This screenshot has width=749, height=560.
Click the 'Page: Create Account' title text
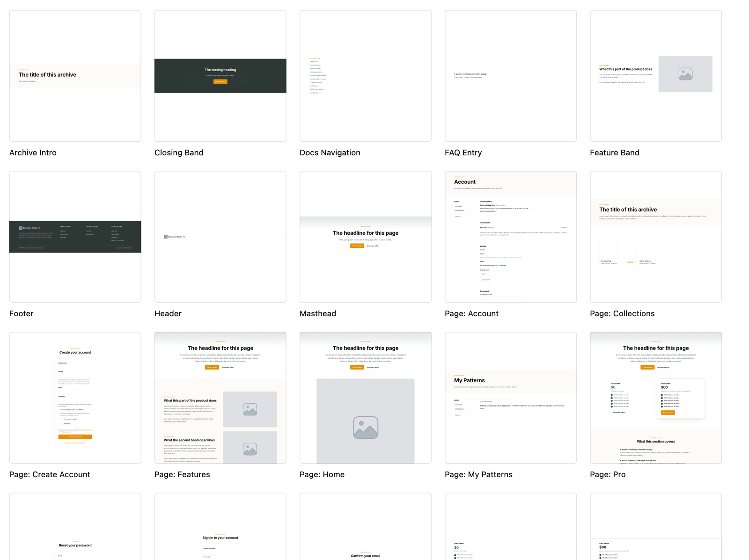click(50, 474)
